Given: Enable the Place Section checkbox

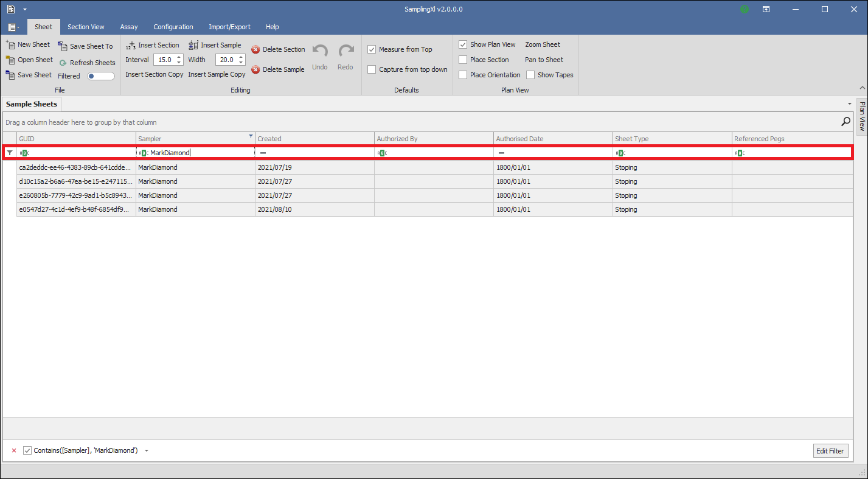Looking at the screenshot, I should point(463,60).
